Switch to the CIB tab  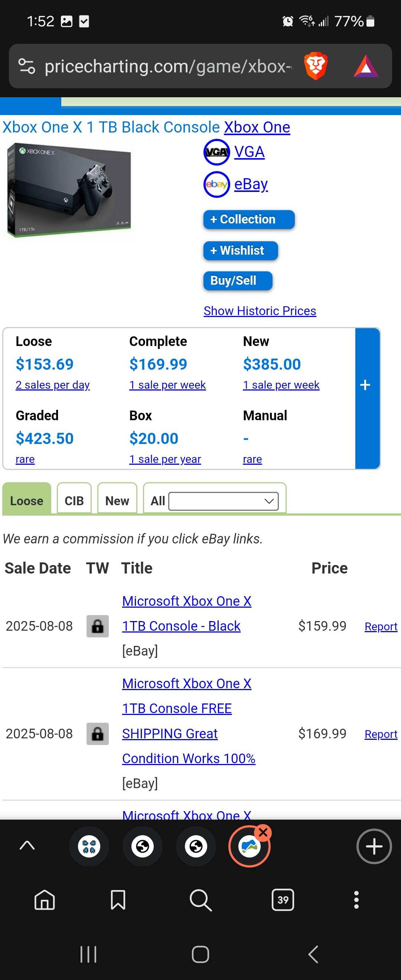(x=74, y=500)
